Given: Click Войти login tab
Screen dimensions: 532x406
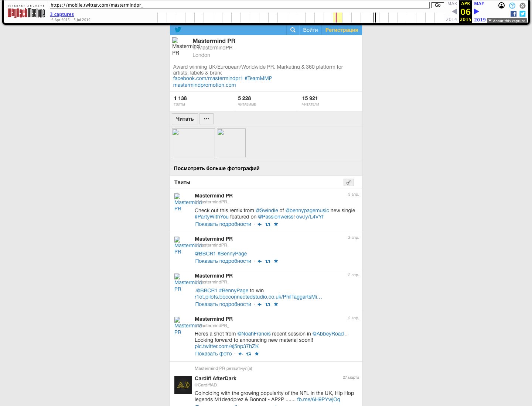Looking at the screenshot, I should coord(310,30).
